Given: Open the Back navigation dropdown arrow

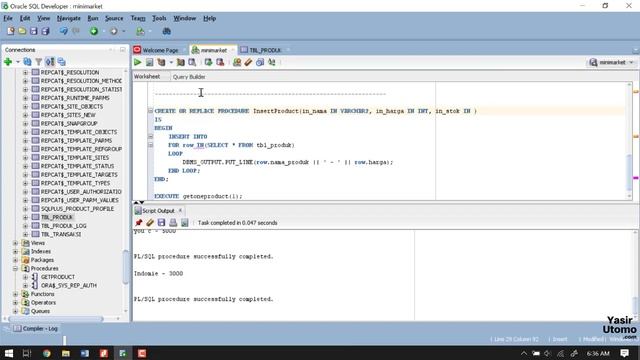Looking at the screenshot, I should [104, 31].
